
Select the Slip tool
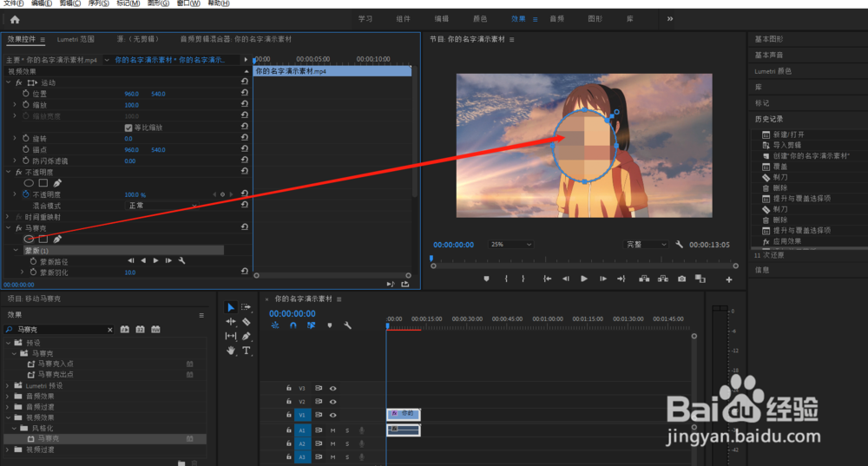pyautogui.click(x=231, y=336)
